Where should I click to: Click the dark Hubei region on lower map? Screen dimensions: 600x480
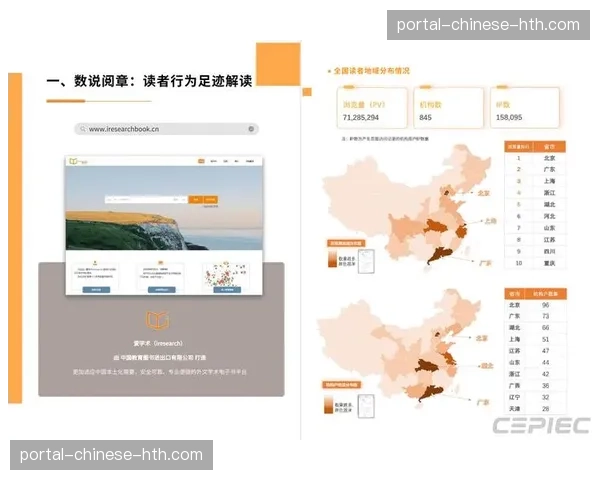(x=428, y=366)
